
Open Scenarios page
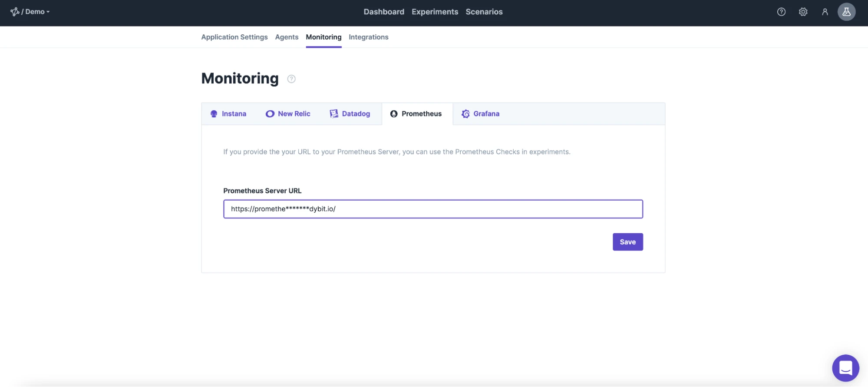click(484, 12)
